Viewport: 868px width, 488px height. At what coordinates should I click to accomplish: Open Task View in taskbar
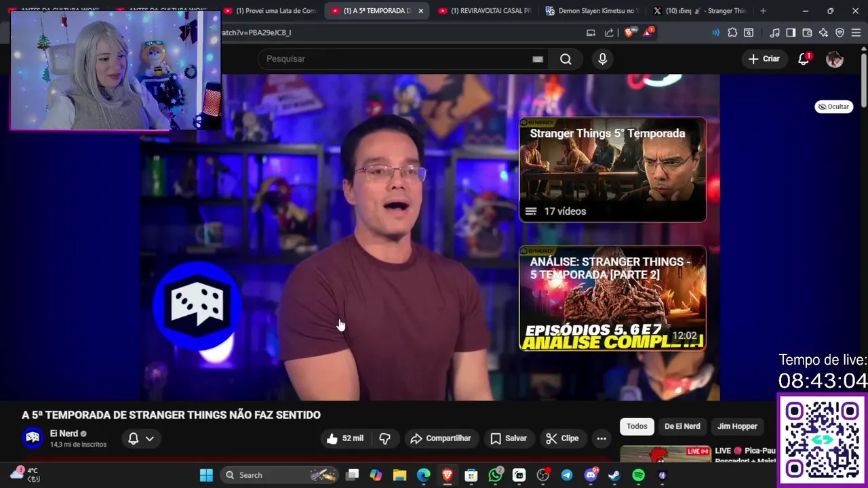(x=352, y=475)
